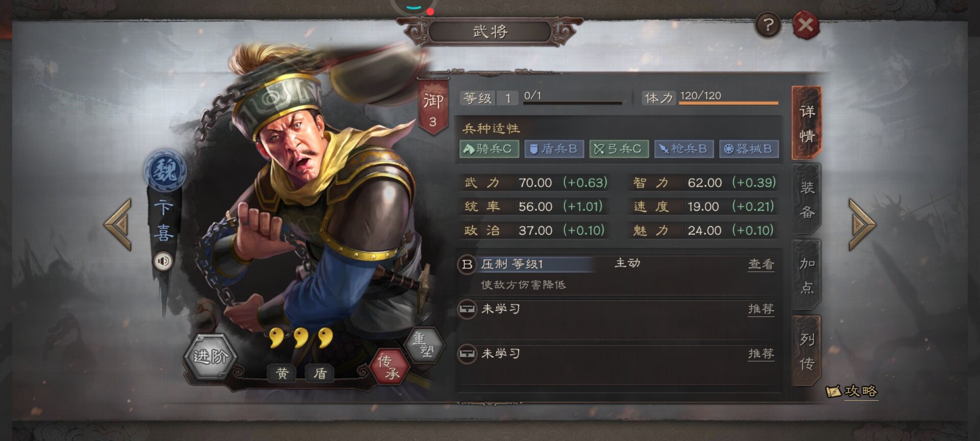Select the 骑兵C troop type badge
This screenshot has height=441, width=980.
pyautogui.click(x=489, y=149)
